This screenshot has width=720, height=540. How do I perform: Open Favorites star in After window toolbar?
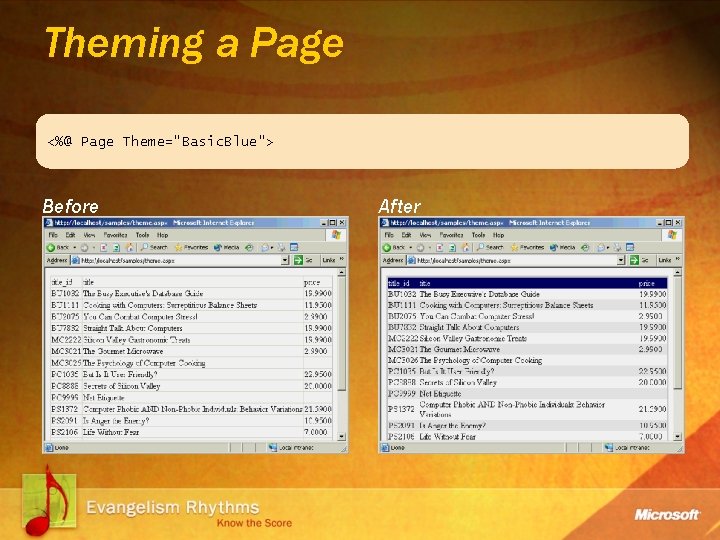[527, 248]
